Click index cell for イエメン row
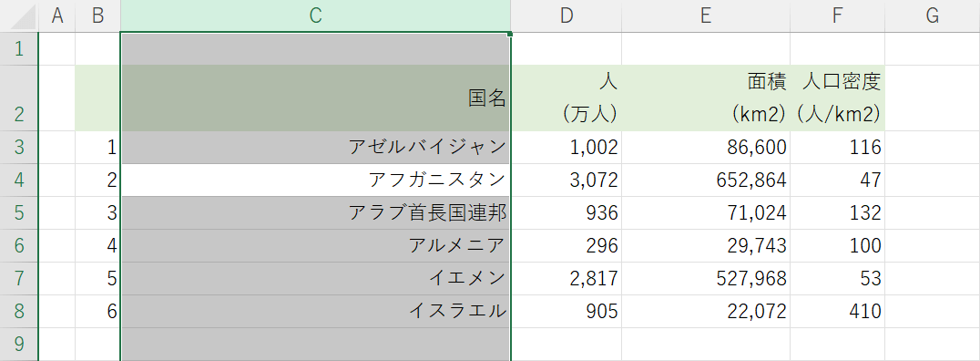980x361 pixels. click(x=97, y=278)
